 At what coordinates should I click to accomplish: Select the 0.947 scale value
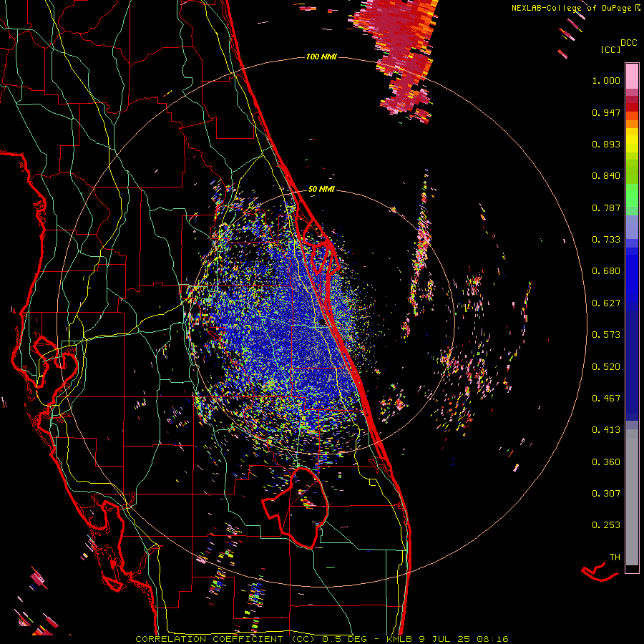pos(606,112)
